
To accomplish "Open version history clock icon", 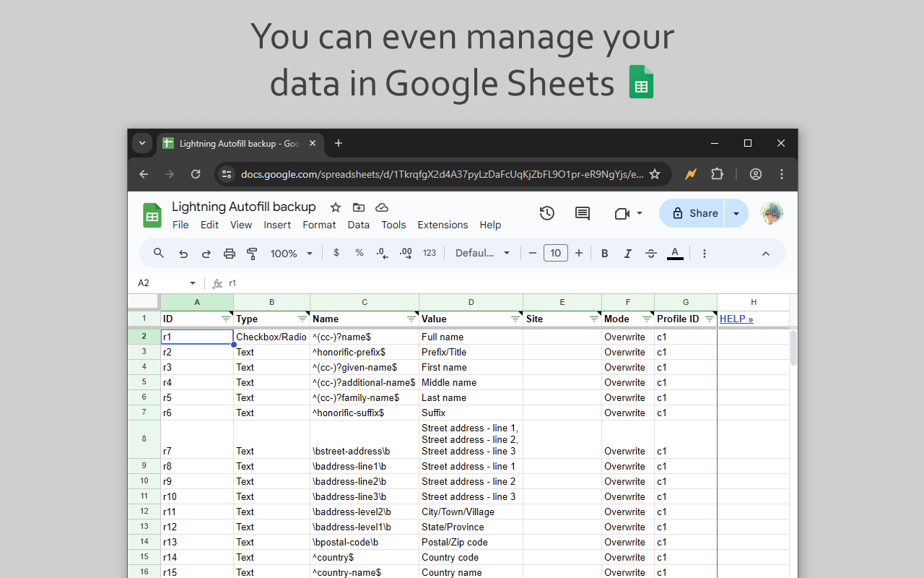I will (547, 213).
